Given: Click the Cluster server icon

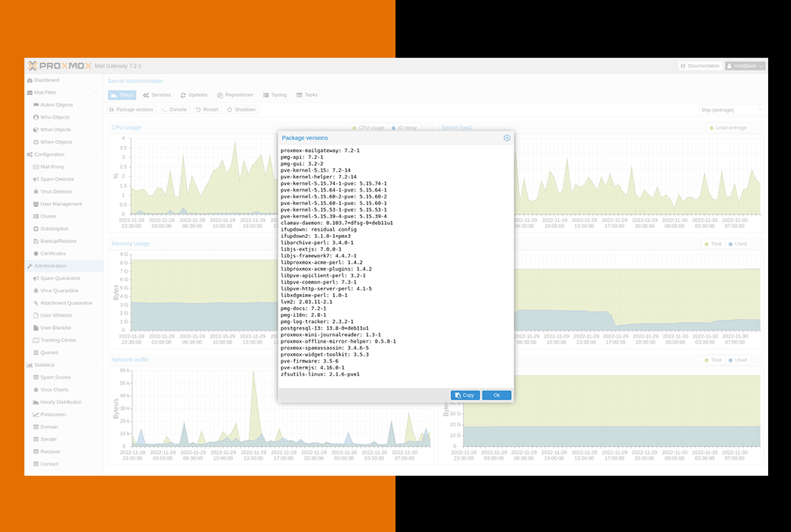Looking at the screenshot, I should (36, 217).
